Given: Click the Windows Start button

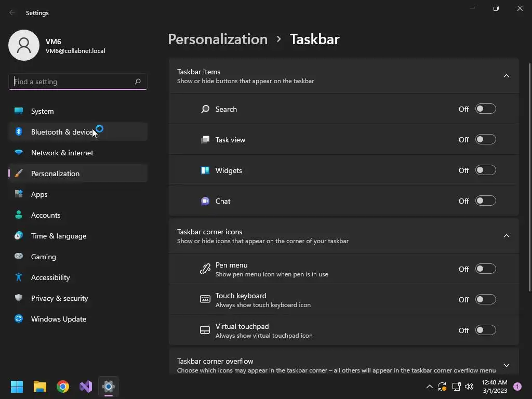Looking at the screenshot, I should [x=17, y=387].
